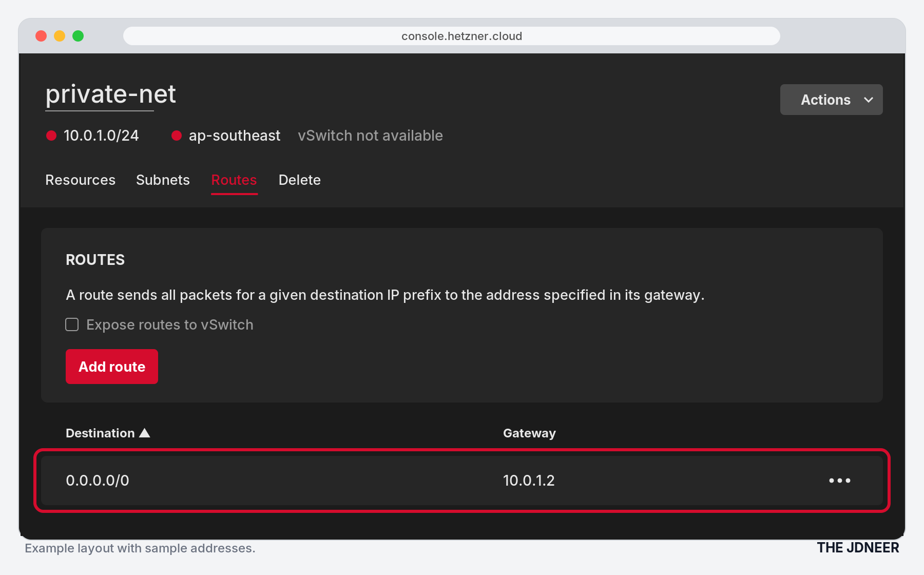
Task: Click the vSwitch not available text
Action: coord(370,136)
